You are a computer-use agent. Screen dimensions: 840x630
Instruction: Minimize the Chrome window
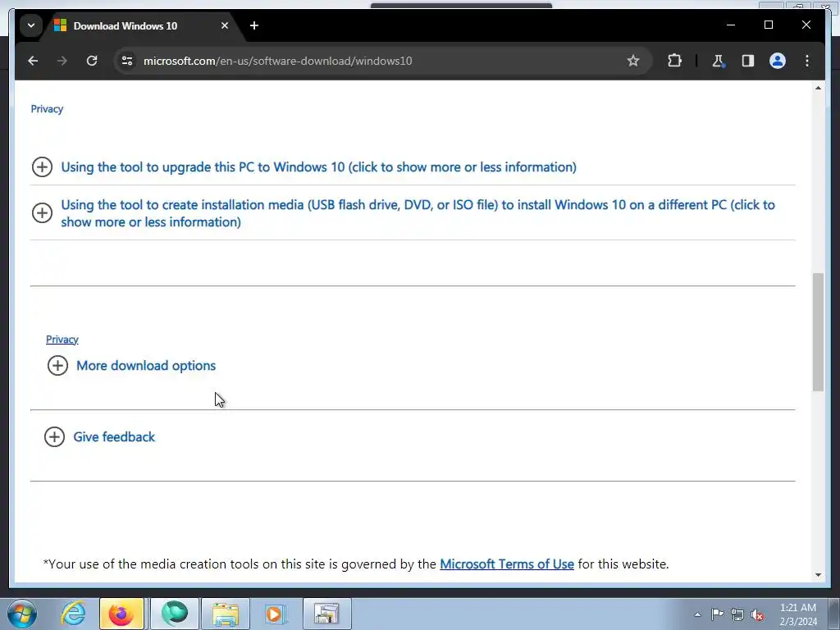(731, 25)
